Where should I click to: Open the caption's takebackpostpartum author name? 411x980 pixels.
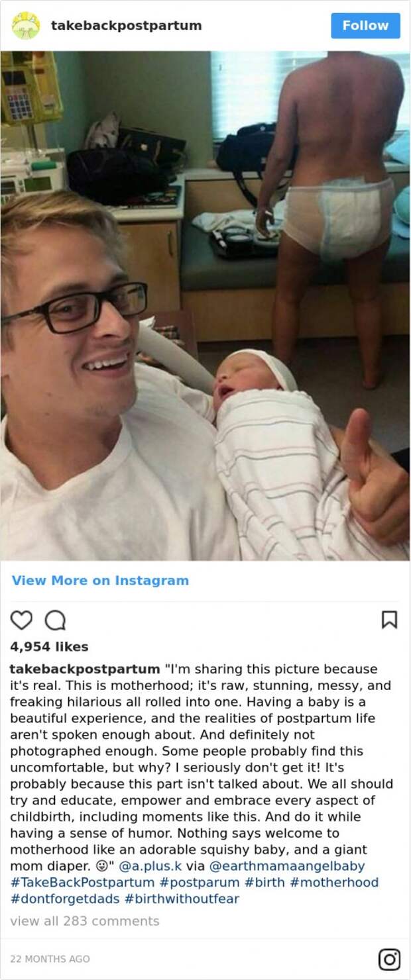[85, 669]
